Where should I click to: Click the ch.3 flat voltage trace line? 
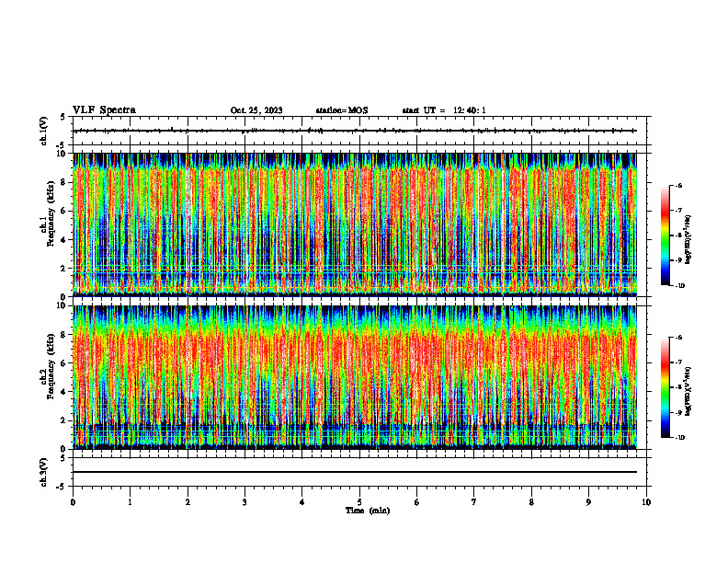(x=355, y=472)
